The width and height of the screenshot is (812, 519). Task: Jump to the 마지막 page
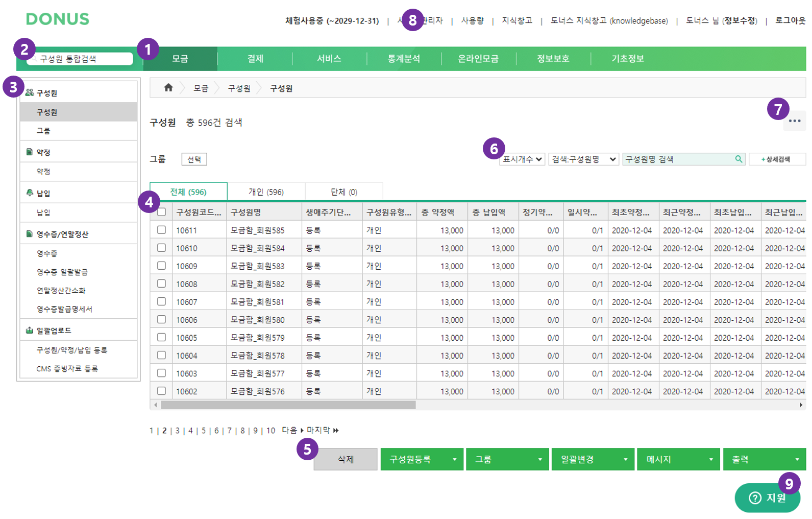(x=323, y=431)
